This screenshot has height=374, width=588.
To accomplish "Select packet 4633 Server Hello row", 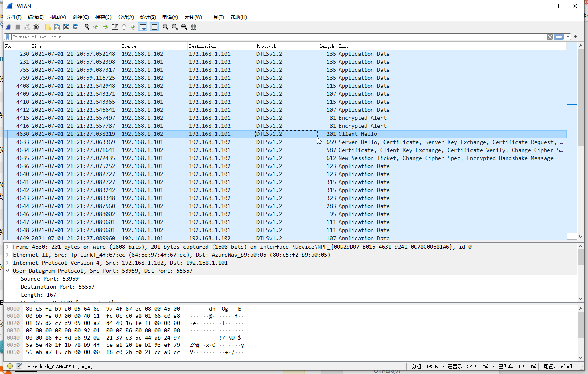I will pyautogui.click(x=285, y=142).
